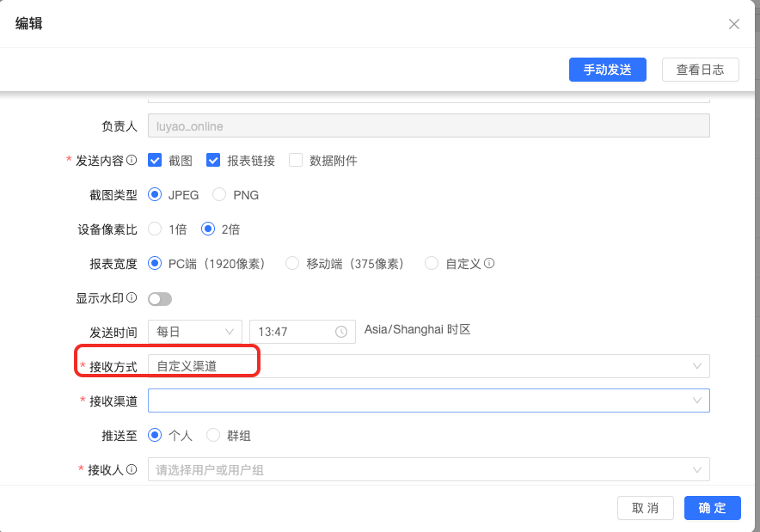Uncheck the 截图 checkbox
This screenshot has width=760, height=532.
[x=156, y=161]
